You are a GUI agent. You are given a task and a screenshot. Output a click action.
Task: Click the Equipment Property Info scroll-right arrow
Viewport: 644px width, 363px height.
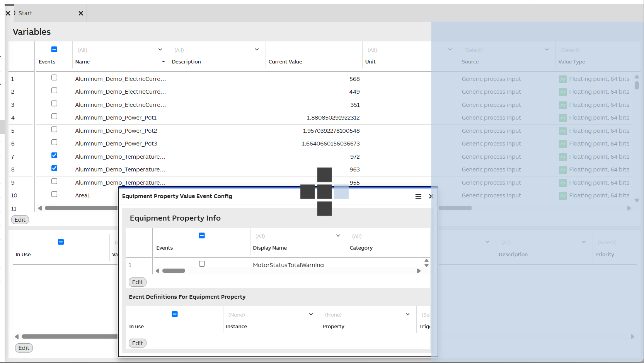click(x=419, y=271)
